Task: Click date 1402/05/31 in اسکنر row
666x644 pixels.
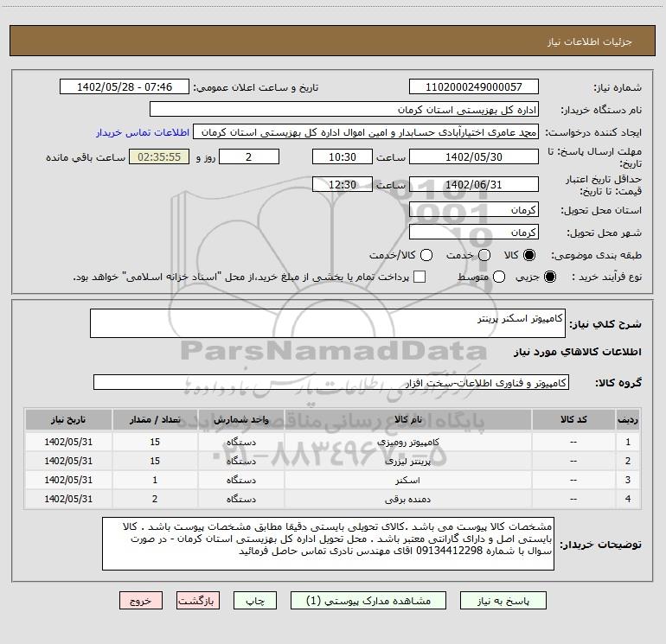Action: tap(68, 480)
